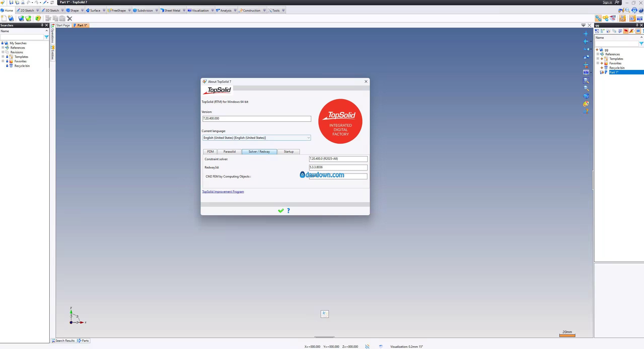Viewport: 644px width, 349px height.
Task: Toggle the red flag button in project panel
Action: [626, 31]
